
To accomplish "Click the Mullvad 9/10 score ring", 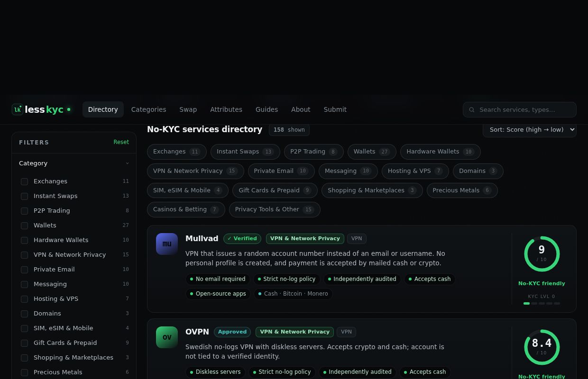I will coord(542,254).
